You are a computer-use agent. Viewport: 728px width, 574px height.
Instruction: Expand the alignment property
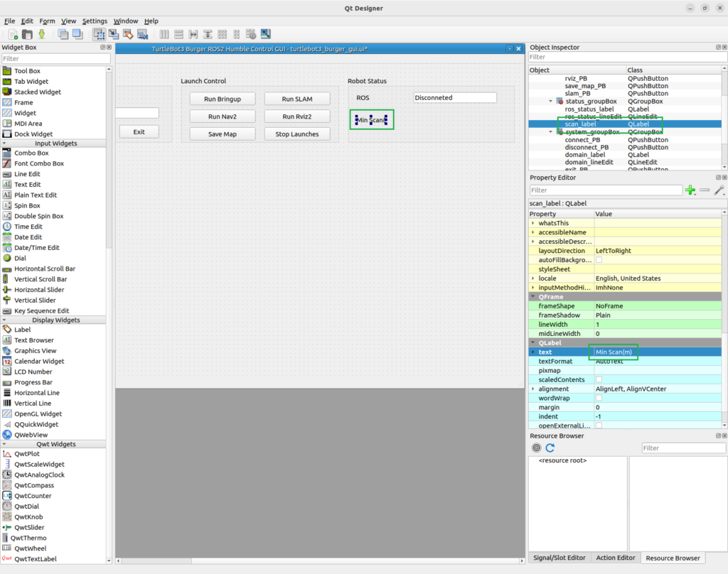click(x=533, y=389)
